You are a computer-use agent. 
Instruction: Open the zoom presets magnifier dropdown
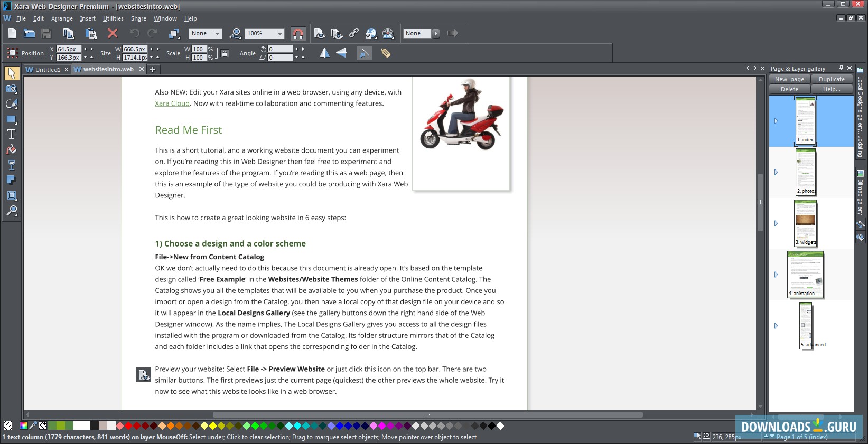[x=236, y=33]
